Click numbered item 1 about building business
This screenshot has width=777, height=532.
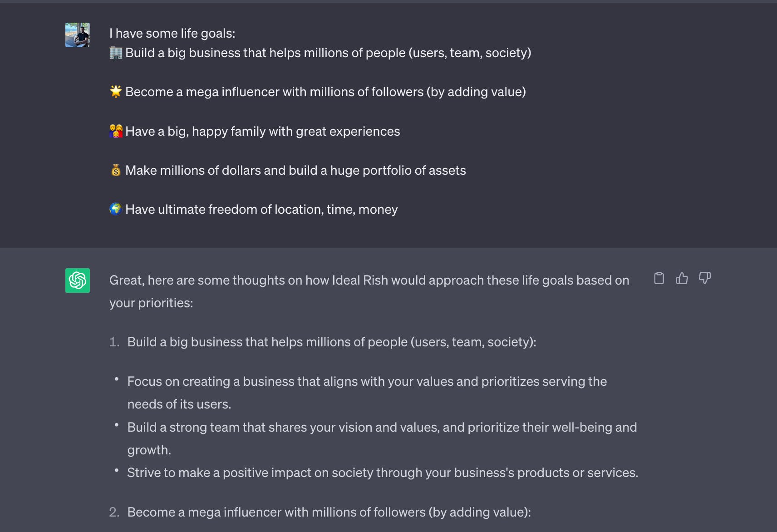pos(331,342)
